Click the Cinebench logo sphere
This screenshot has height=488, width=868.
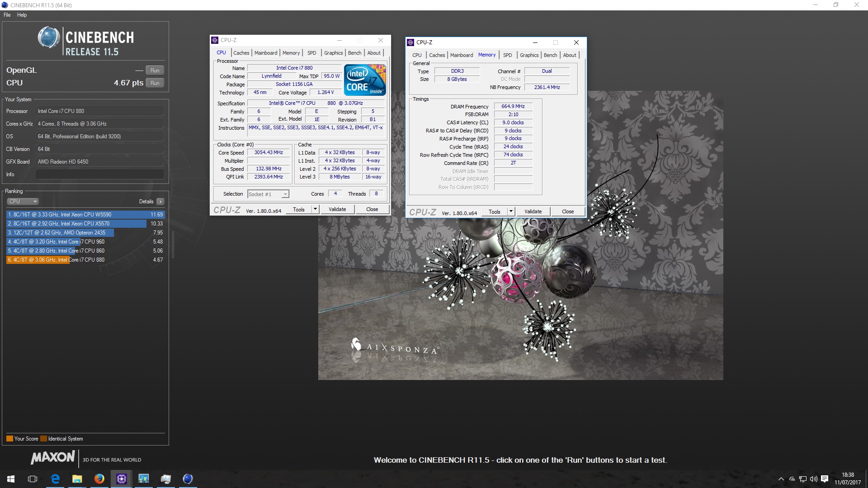[49, 38]
